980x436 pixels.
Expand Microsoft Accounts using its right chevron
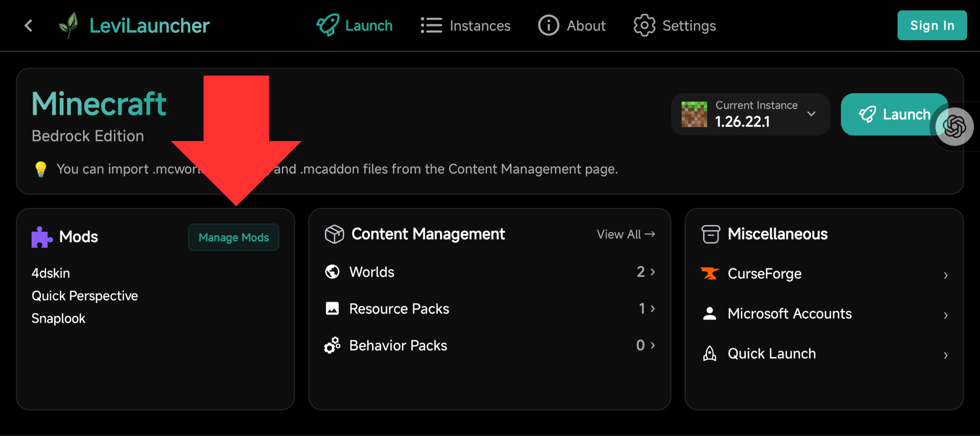pos(946,315)
